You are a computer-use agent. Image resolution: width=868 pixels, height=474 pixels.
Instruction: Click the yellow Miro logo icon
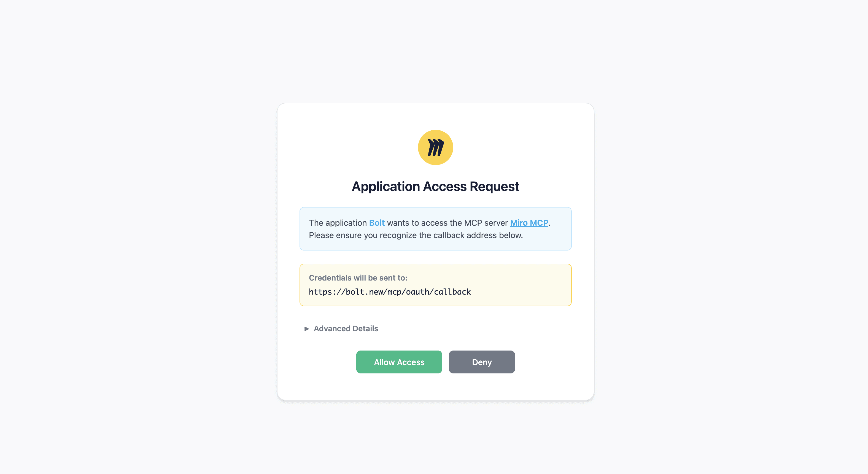pyautogui.click(x=435, y=147)
